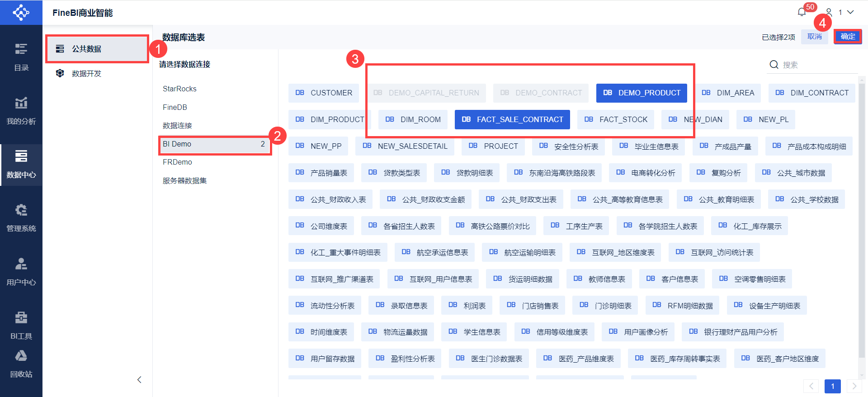This screenshot has width=868, height=397.
Task: Click the 取消 cancel button
Action: tap(815, 37)
